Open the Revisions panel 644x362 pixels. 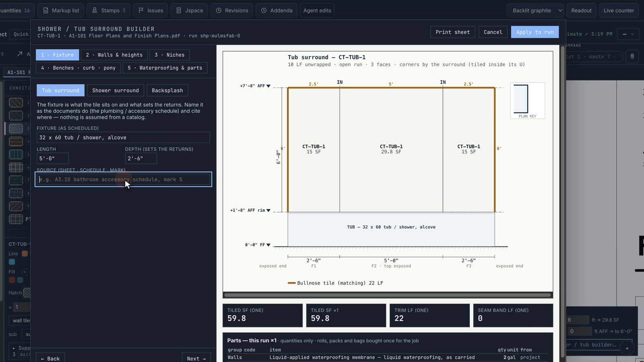pyautogui.click(x=232, y=10)
